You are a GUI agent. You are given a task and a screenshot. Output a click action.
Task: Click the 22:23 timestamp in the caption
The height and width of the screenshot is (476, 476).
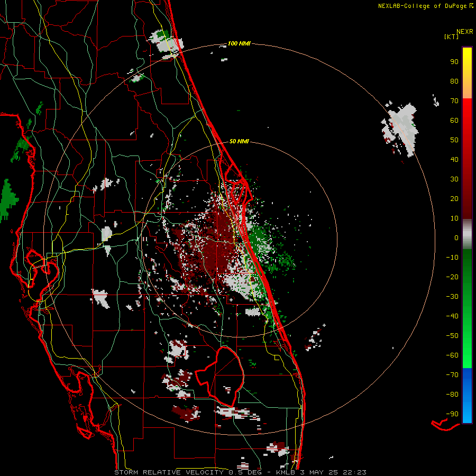(354, 472)
